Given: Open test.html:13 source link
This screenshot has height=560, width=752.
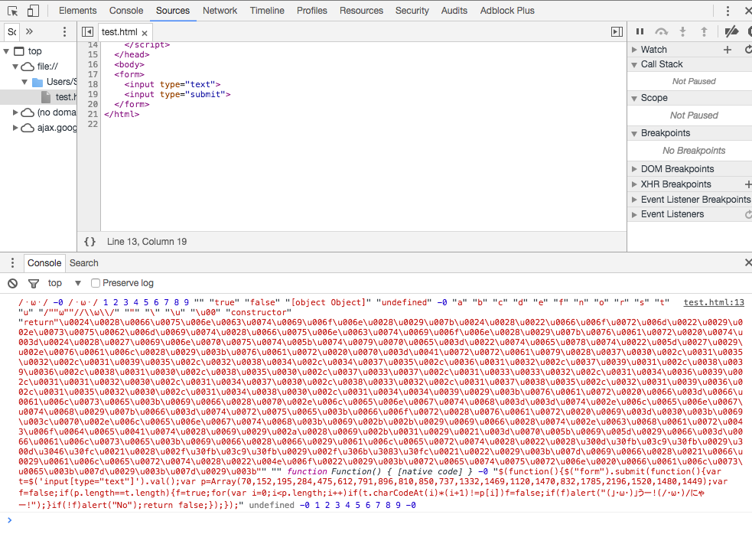Looking at the screenshot, I should [x=714, y=302].
